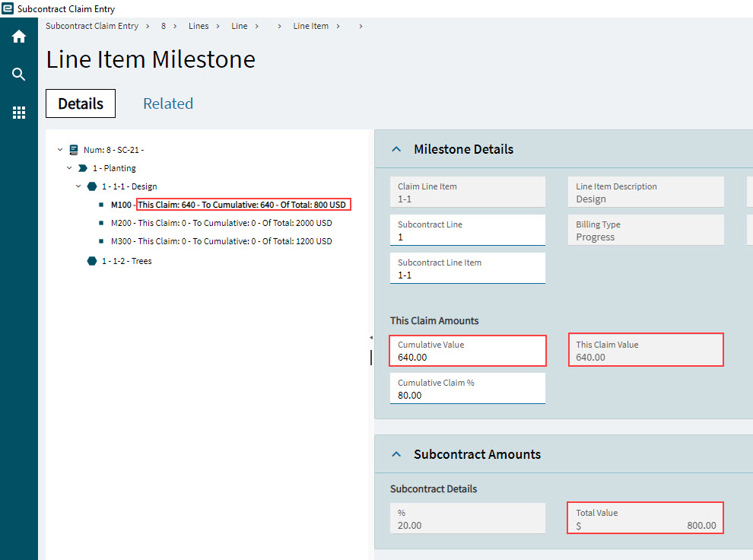Select the 1 - 1-1 - Design item
The height and width of the screenshot is (560, 753).
click(x=129, y=186)
